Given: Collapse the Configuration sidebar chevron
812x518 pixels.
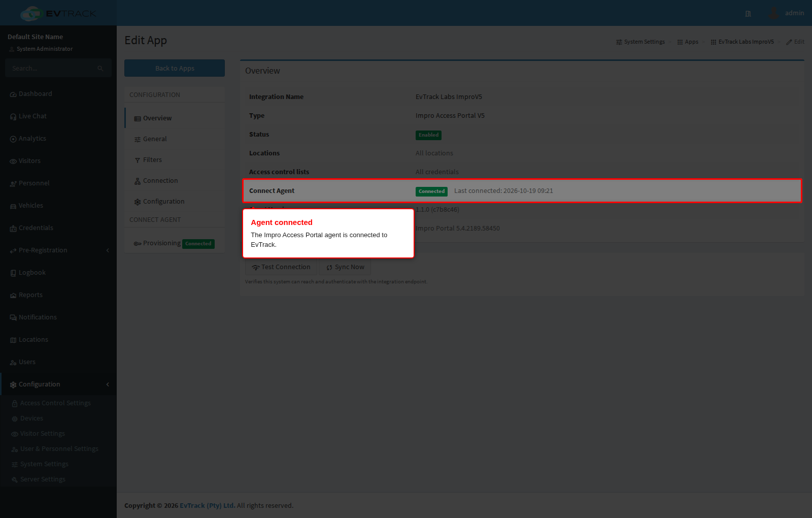Looking at the screenshot, I should pyautogui.click(x=108, y=384).
